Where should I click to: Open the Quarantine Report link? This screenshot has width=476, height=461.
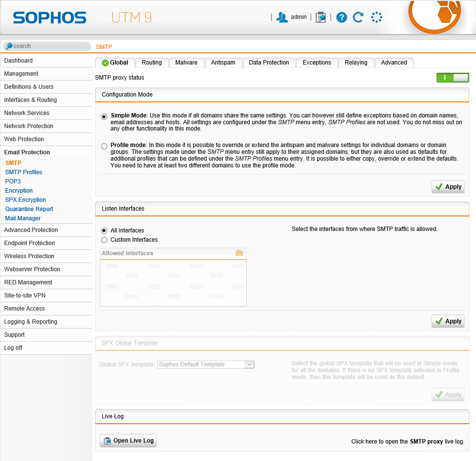(29, 209)
